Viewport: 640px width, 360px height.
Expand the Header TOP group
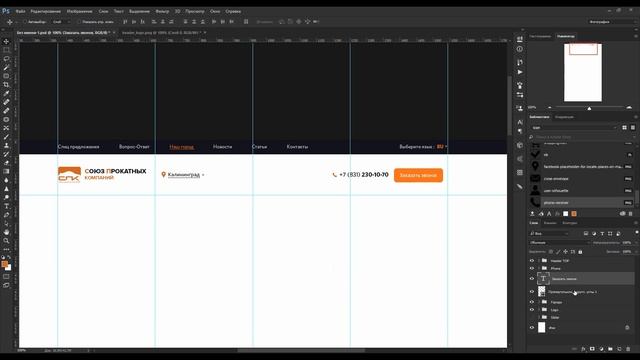[x=539, y=260]
